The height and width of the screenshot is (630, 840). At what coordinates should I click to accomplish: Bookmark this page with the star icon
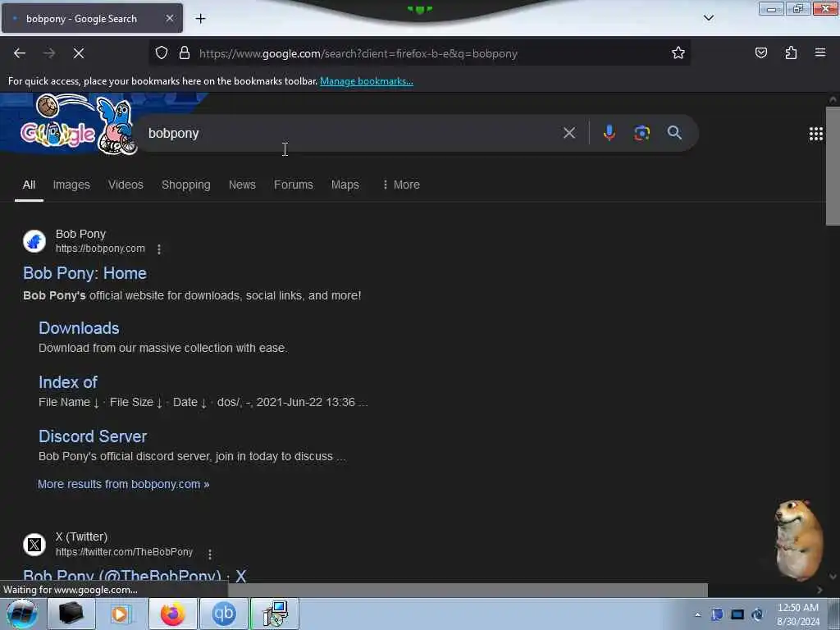pos(678,53)
